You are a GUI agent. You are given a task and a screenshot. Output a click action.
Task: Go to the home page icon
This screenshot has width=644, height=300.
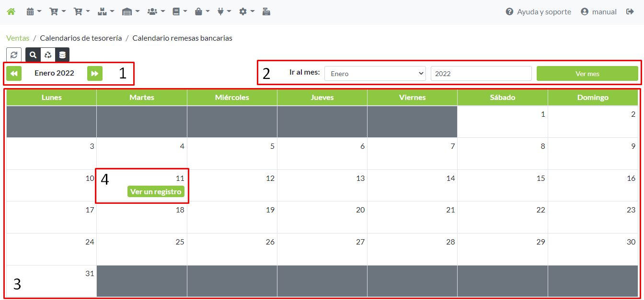(11, 11)
